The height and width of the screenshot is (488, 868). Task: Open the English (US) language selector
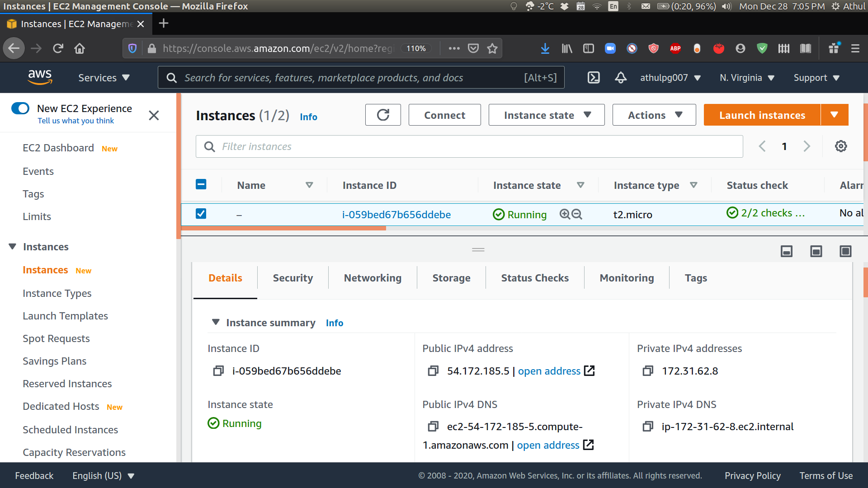click(x=104, y=475)
